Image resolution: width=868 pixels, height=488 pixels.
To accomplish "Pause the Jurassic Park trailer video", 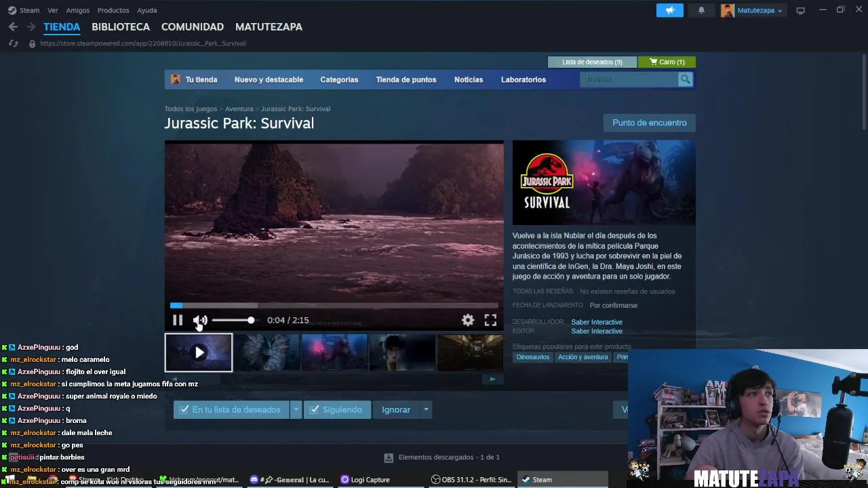I will pos(178,321).
